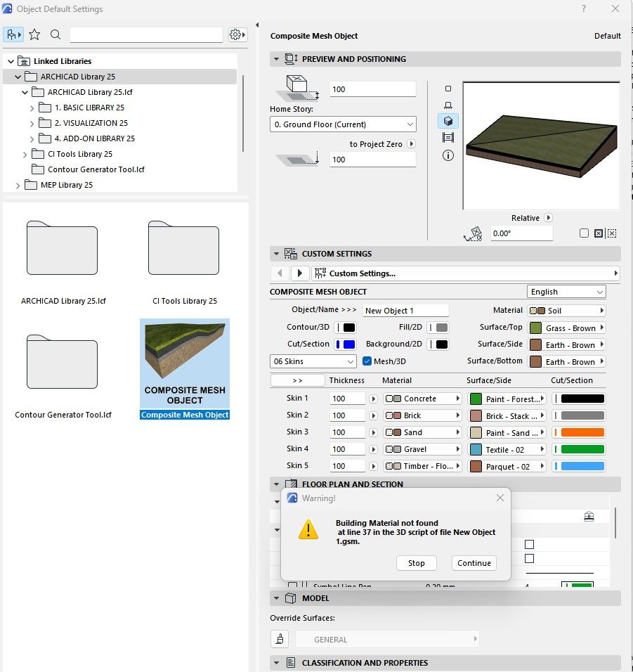Screen dimensions: 633x672
Task: Click the Object/Name input field
Action: pyautogui.click(x=405, y=310)
